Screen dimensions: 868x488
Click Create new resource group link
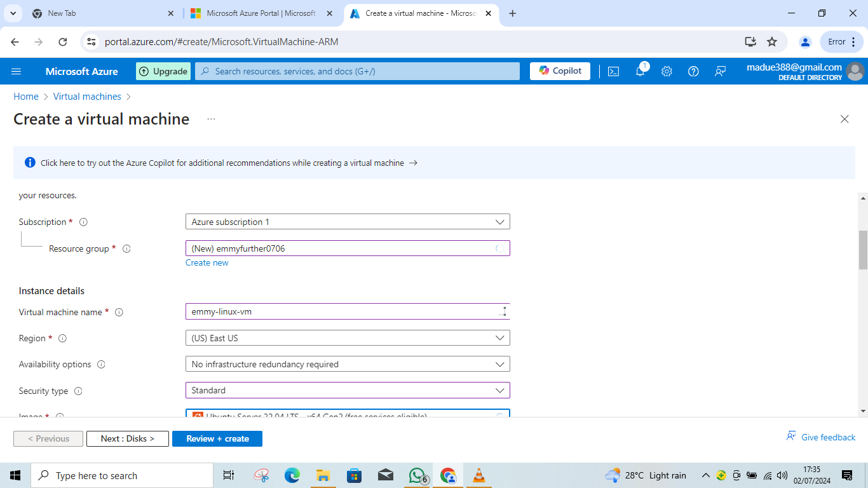pos(207,262)
